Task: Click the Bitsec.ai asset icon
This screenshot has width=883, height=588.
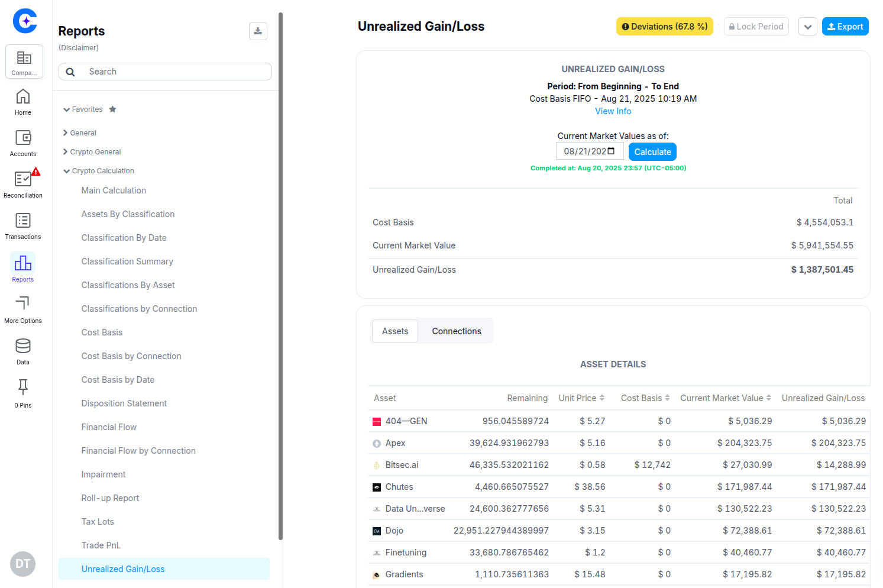Action: [x=377, y=466]
